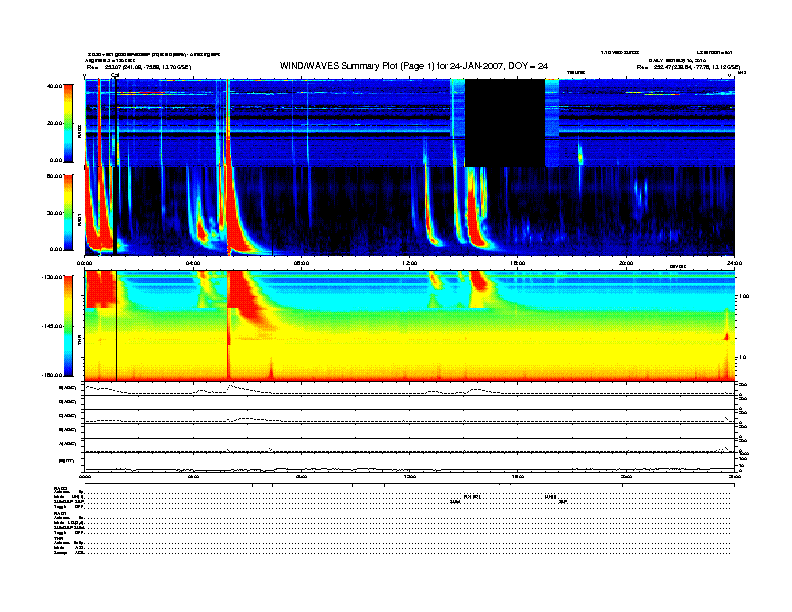Click the 30.00 label on RAD1 color bar
This screenshot has height=612, width=792.
55,213
